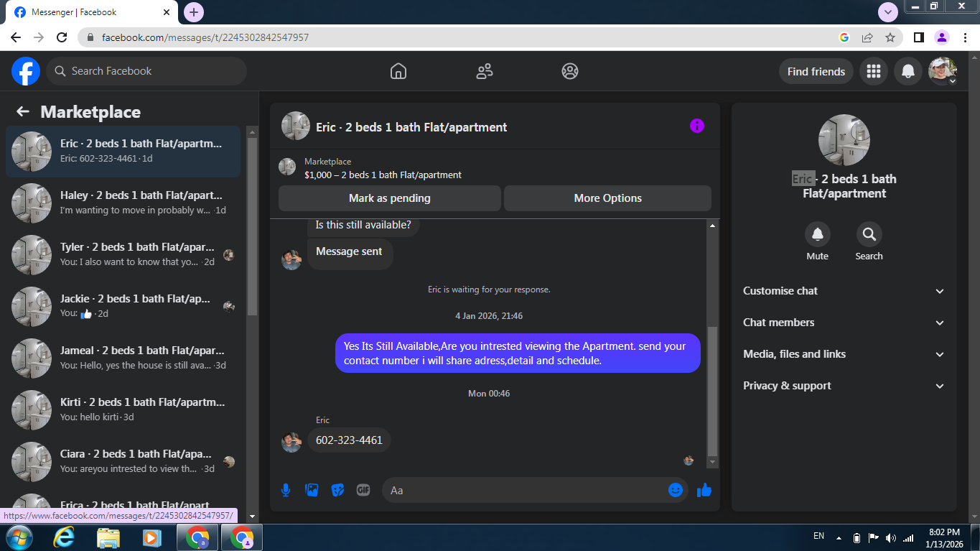Open the Groups icon in top navigation
The width and height of the screenshot is (980, 551).
click(x=570, y=71)
